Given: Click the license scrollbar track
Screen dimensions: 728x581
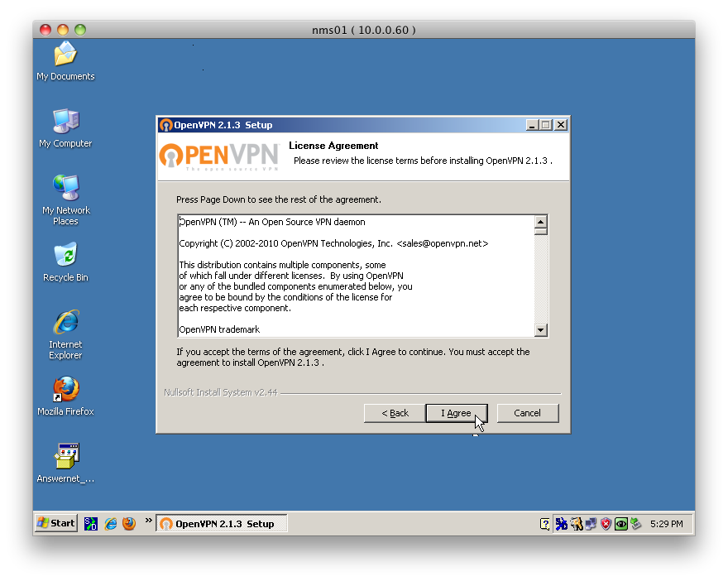Looking at the screenshot, I should [540, 279].
